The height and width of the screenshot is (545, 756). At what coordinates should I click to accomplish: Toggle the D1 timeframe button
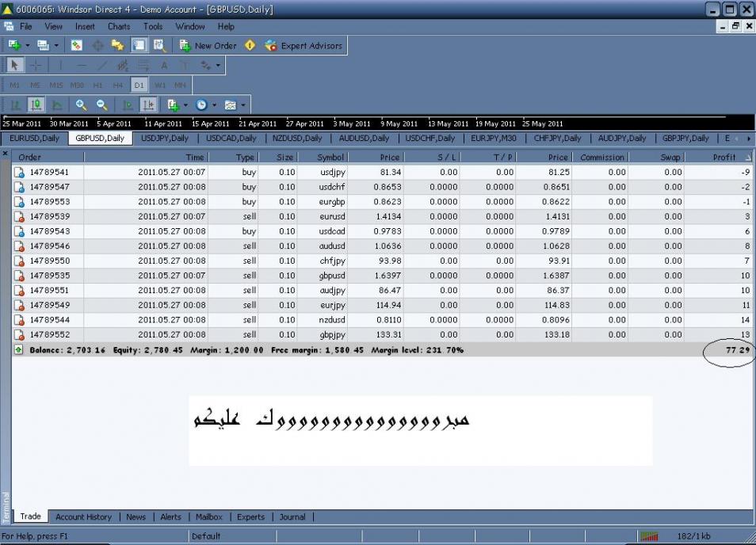(x=139, y=85)
